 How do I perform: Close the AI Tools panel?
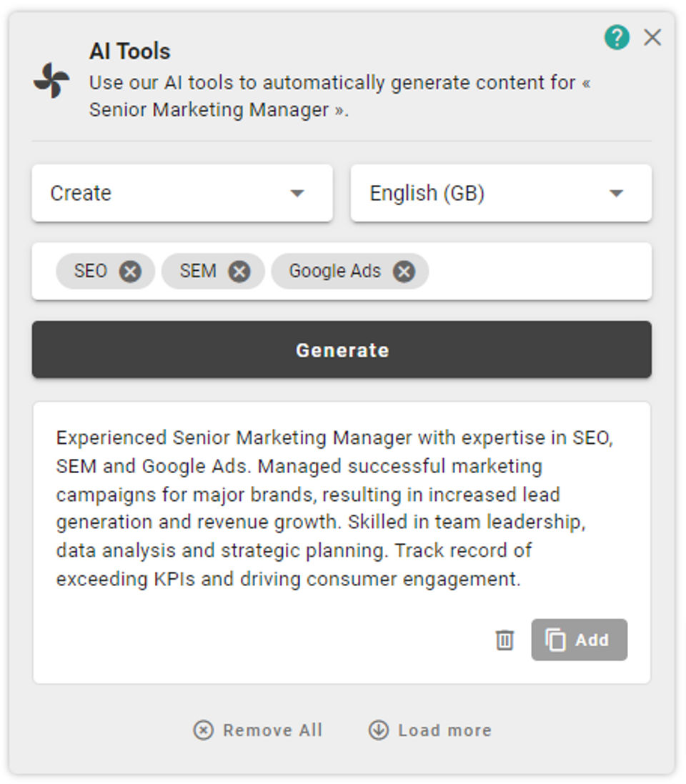[652, 37]
